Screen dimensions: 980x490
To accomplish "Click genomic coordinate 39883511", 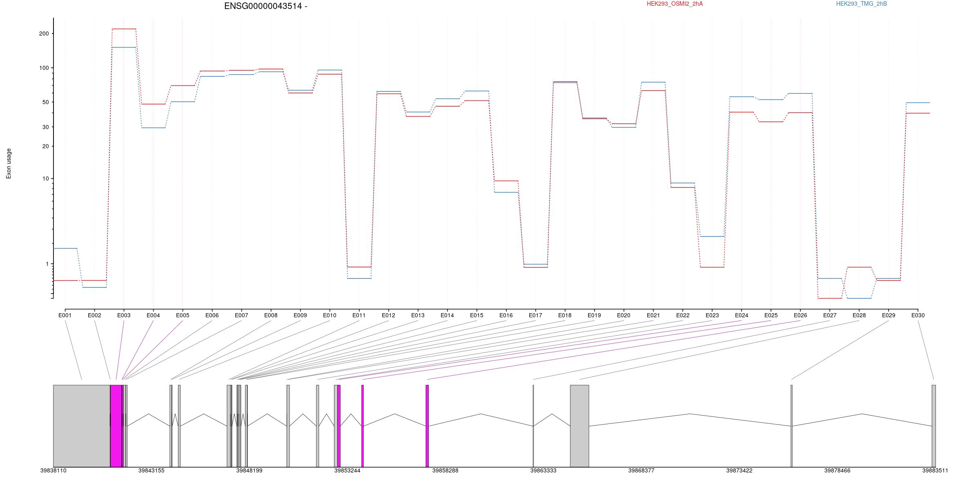I will 935,470.
